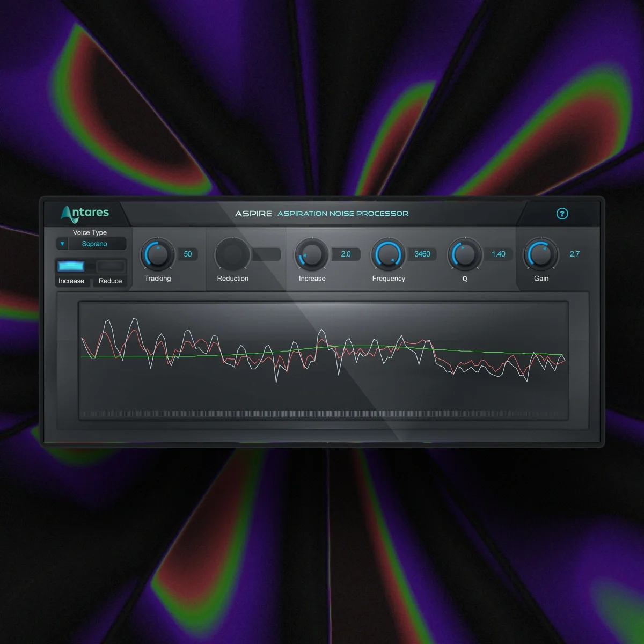Click the Increase amount knob
Viewport: 644px width, 644px height.
coord(312,254)
